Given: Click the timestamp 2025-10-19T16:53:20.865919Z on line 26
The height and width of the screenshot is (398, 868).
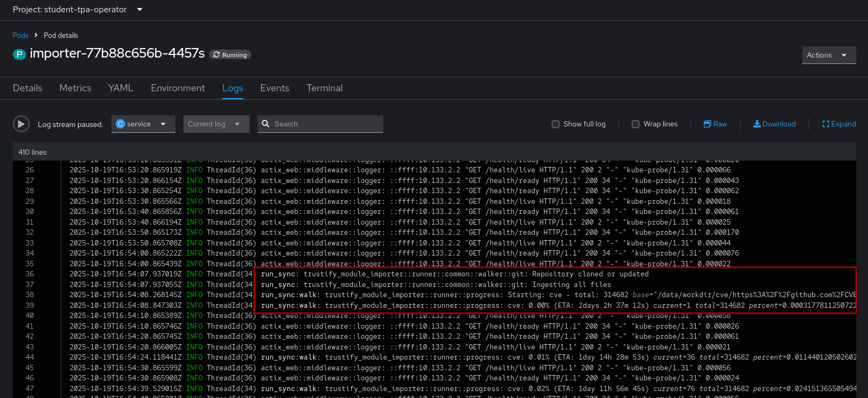Looking at the screenshot, I should (x=126, y=170).
